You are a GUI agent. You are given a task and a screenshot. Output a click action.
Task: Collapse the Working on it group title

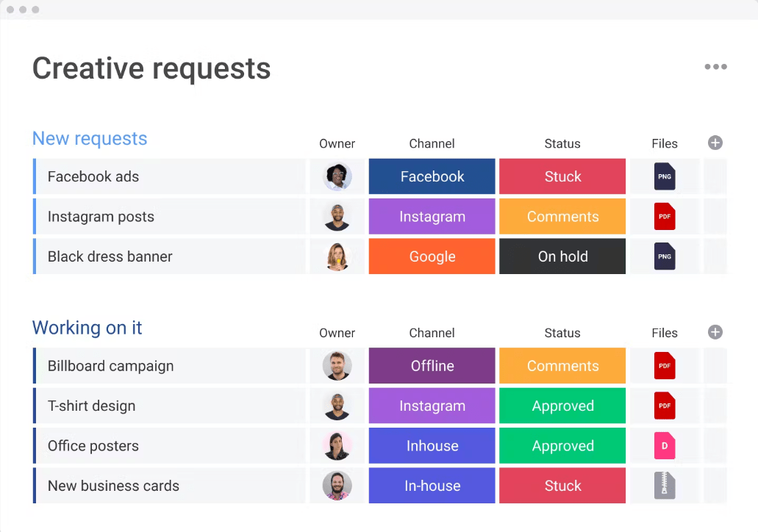[87, 328]
